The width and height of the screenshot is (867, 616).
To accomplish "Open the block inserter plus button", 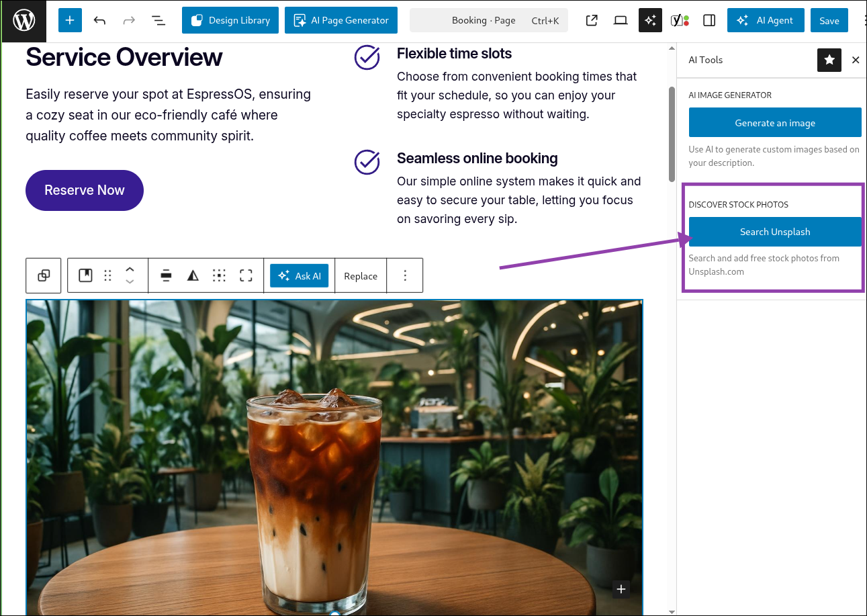I will pyautogui.click(x=70, y=20).
